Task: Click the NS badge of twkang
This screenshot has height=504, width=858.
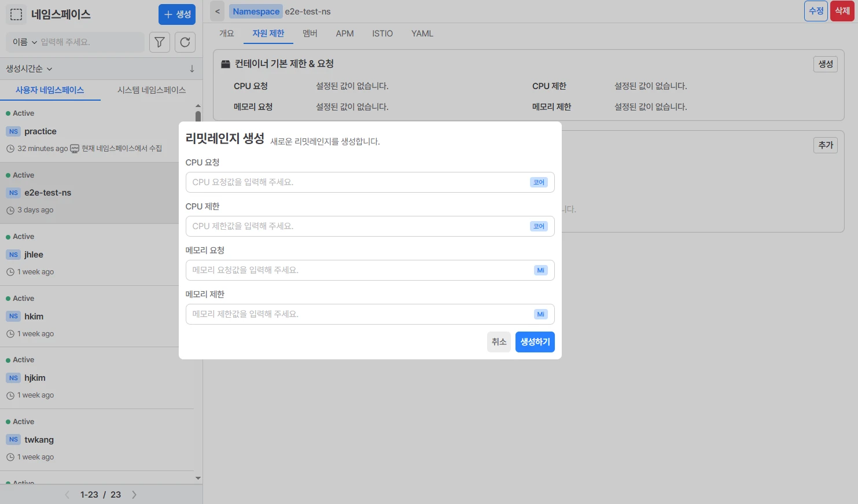Action: point(13,440)
